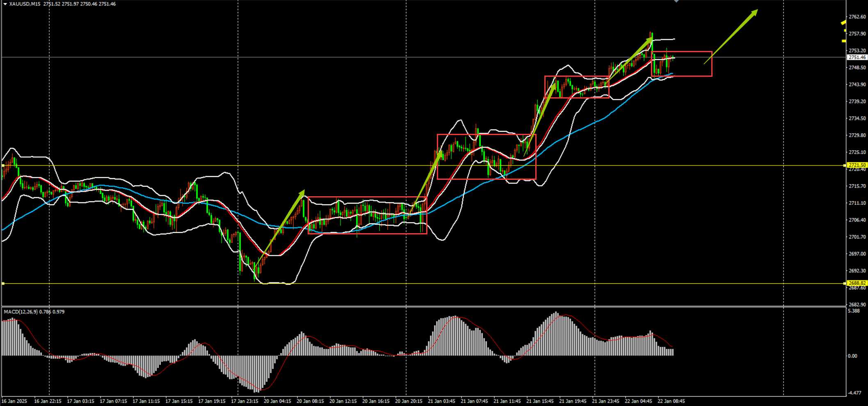Click time axis label 20 Jan 20:15
This screenshot has height=406, width=868.
coord(409,401)
